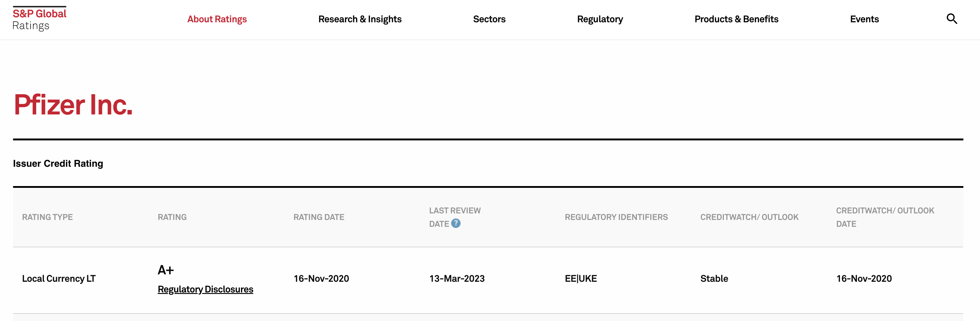The image size is (980, 321).
Task: Open the Sectors menu
Action: [489, 19]
